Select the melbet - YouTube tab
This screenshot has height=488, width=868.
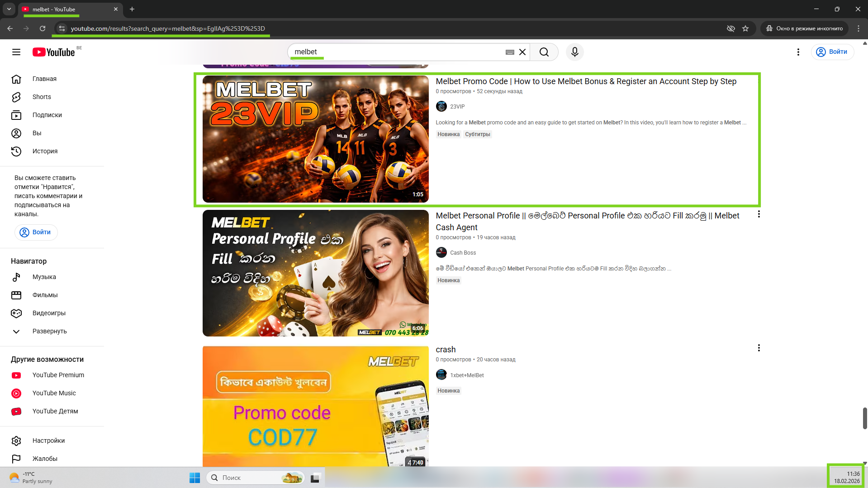coord(70,9)
